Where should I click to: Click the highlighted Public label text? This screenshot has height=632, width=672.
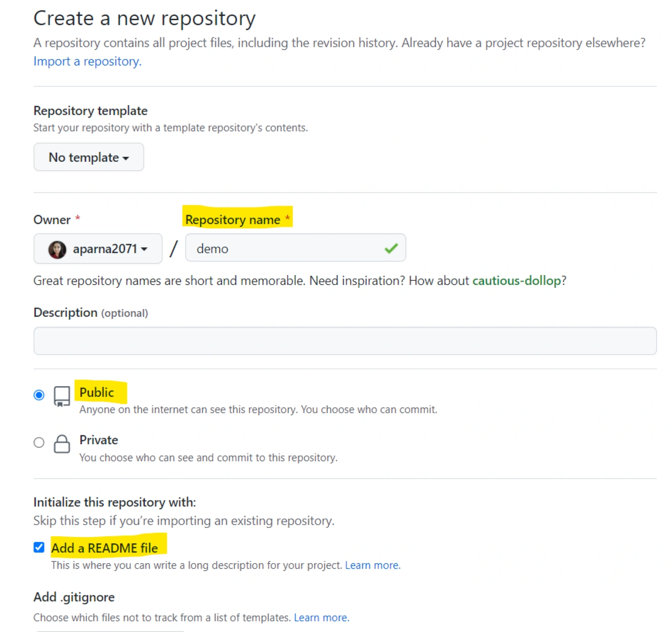[x=97, y=392]
